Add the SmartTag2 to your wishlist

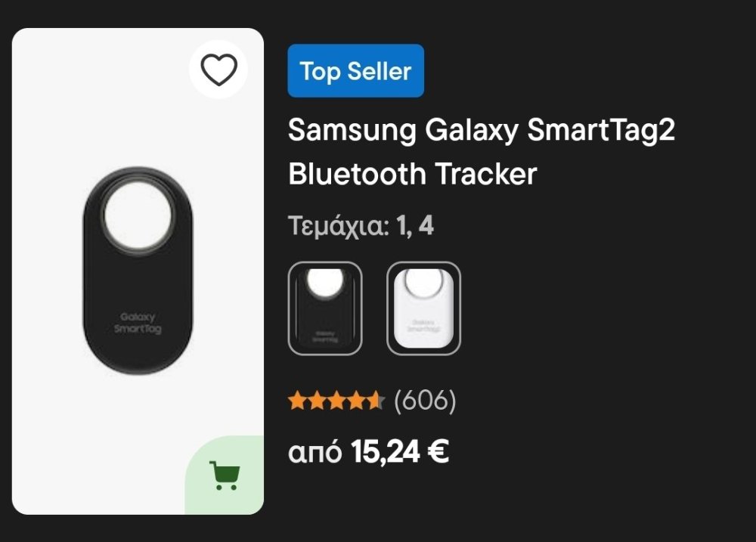tap(218, 70)
